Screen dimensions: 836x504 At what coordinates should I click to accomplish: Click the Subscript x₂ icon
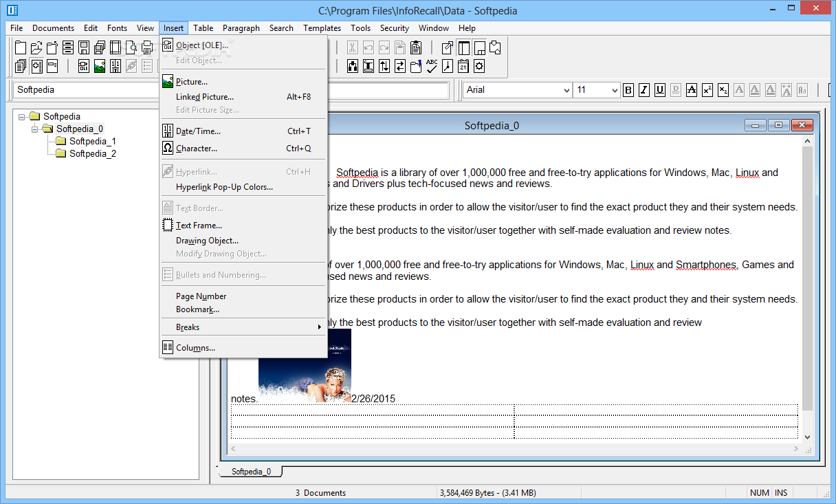pyautogui.click(x=723, y=90)
